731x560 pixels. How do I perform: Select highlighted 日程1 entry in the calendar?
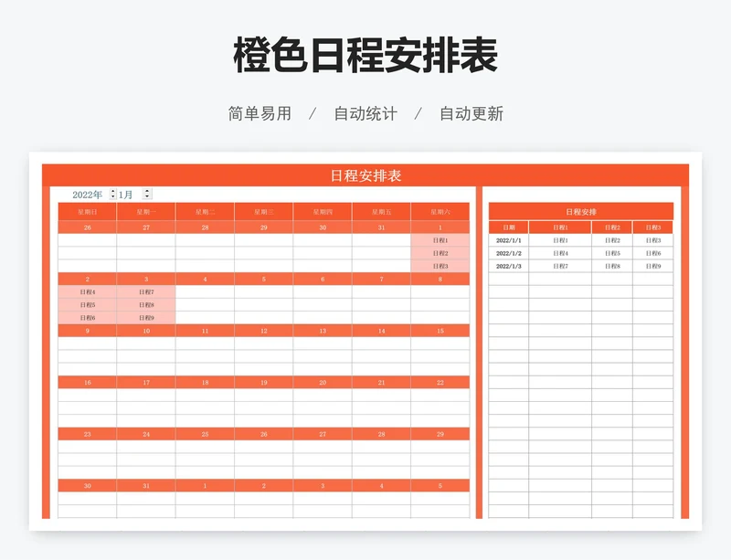pos(440,240)
